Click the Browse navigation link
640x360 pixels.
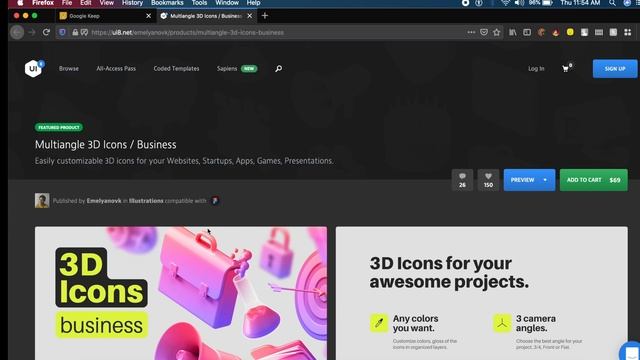[x=69, y=69]
